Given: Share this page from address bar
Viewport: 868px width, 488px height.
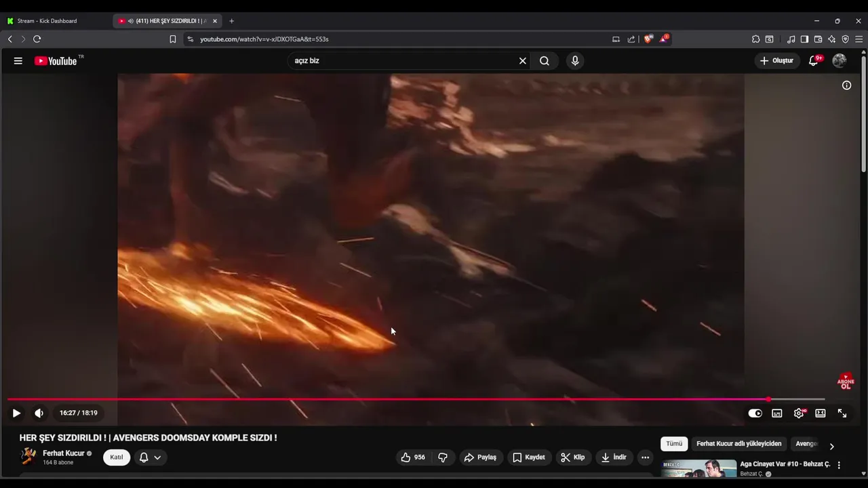Looking at the screenshot, I should 631,39.
